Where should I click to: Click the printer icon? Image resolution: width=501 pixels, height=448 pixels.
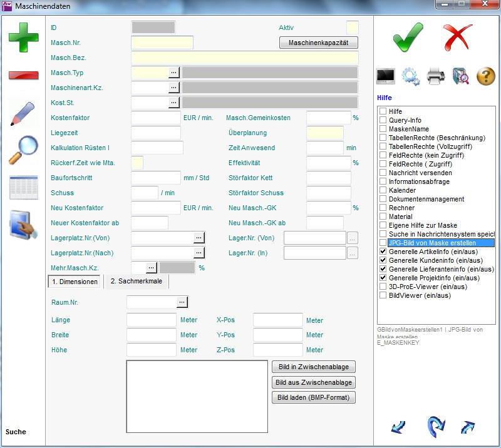coord(436,76)
